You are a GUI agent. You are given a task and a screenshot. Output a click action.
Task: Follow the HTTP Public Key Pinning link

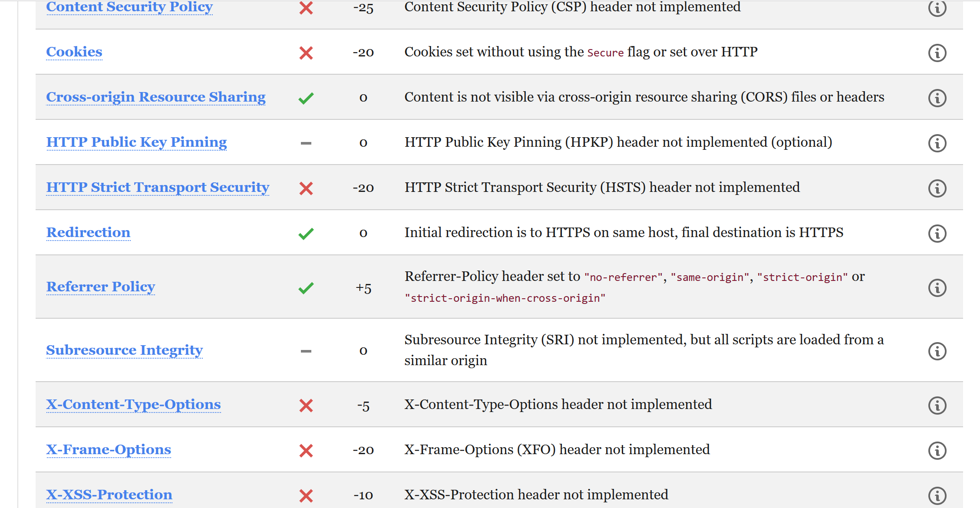[x=136, y=142]
